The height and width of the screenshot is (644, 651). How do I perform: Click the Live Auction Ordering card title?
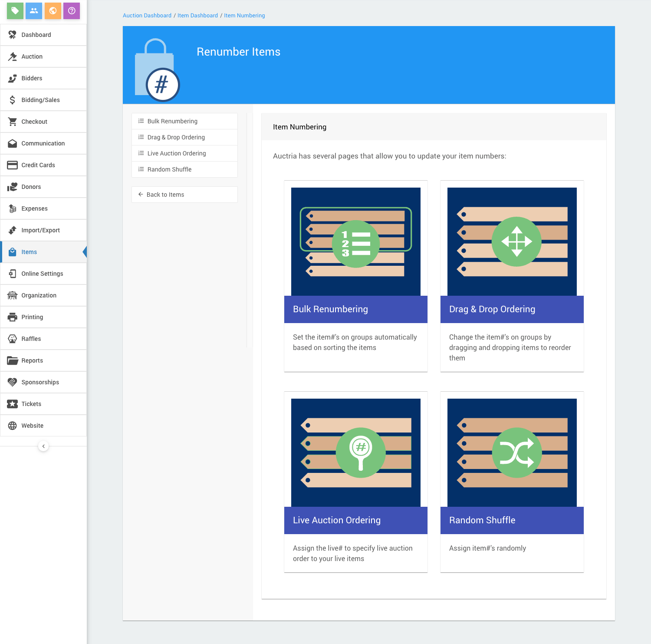[337, 520]
